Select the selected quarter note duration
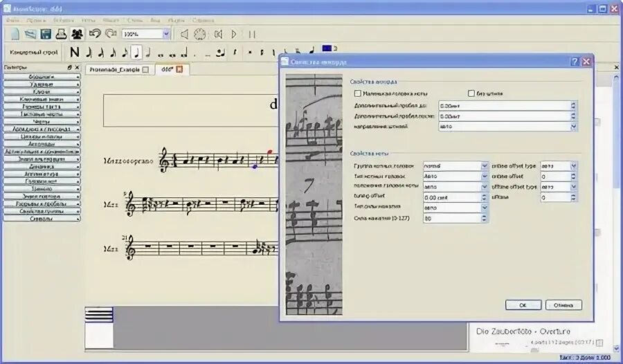Image resolution: width=623 pixels, height=364 pixels. coord(136,52)
